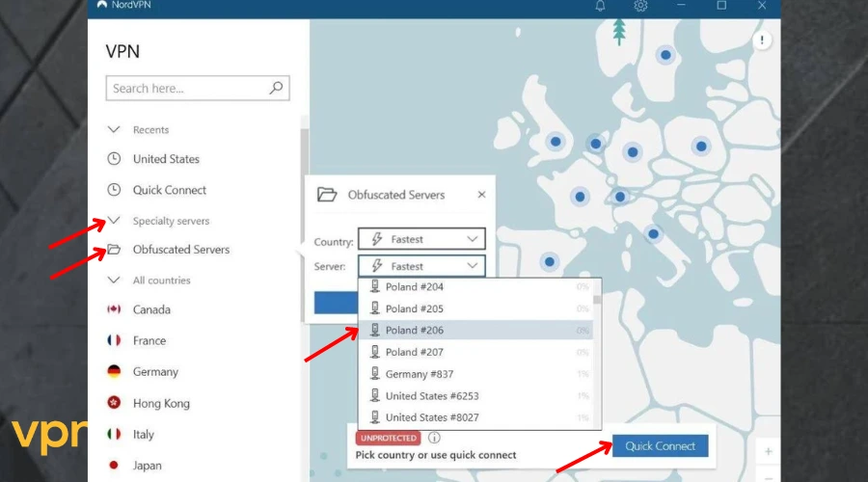This screenshot has width=868, height=482.
Task: Open the Server Fastest dropdown
Action: point(421,266)
